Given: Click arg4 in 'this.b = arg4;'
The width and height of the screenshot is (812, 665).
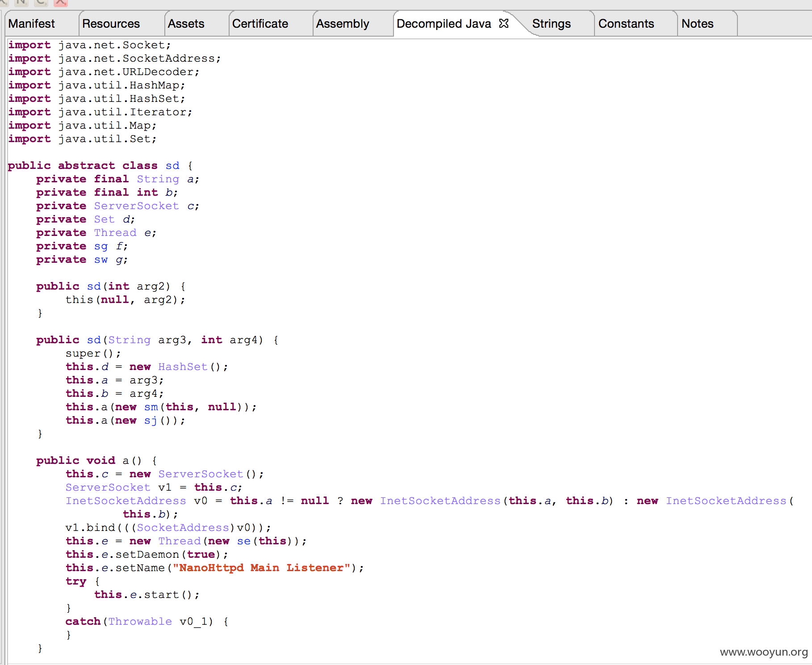Looking at the screenshot, I should coord(144,394).
